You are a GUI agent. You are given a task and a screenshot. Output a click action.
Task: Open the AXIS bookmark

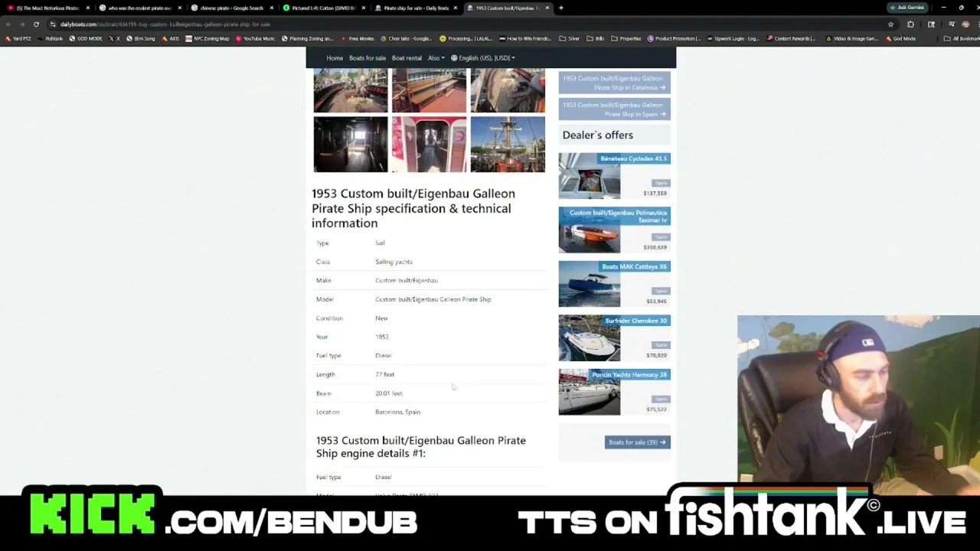click(171, 38)
